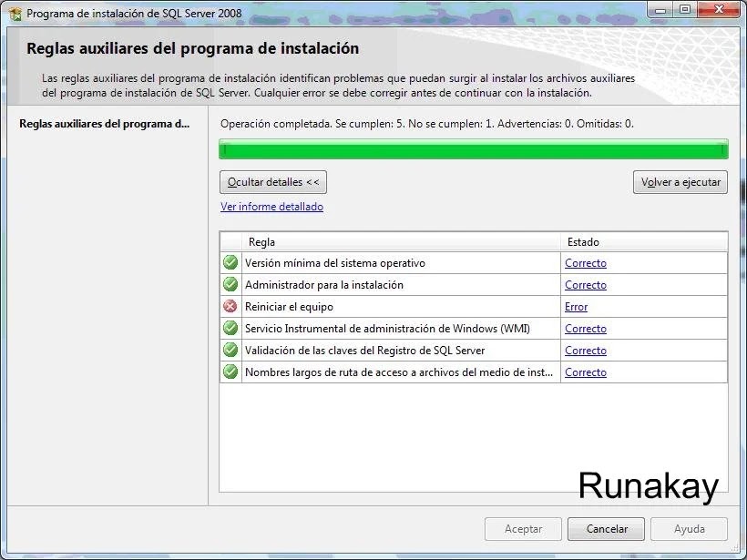Select the Servicio Instrumental de administración de Windows text

(387, 329)
